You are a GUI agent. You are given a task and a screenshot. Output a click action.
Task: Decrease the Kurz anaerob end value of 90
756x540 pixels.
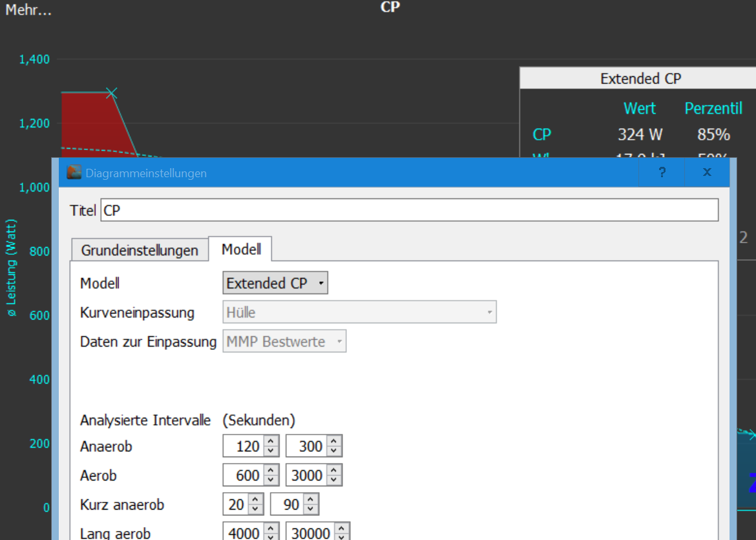tap(311, 508)
